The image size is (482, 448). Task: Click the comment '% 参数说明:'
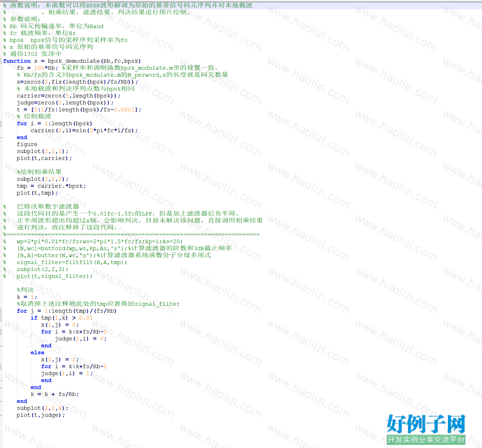(x=22, y=19)
